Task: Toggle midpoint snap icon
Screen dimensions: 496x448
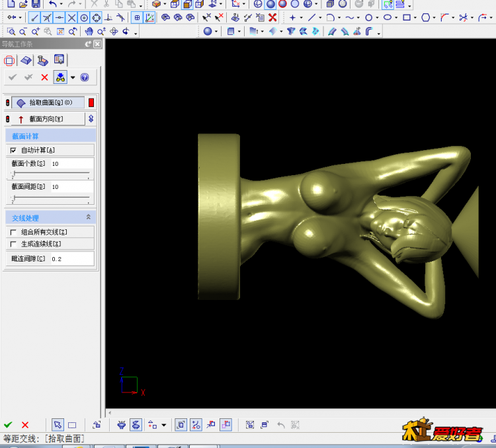Action: 59,17
